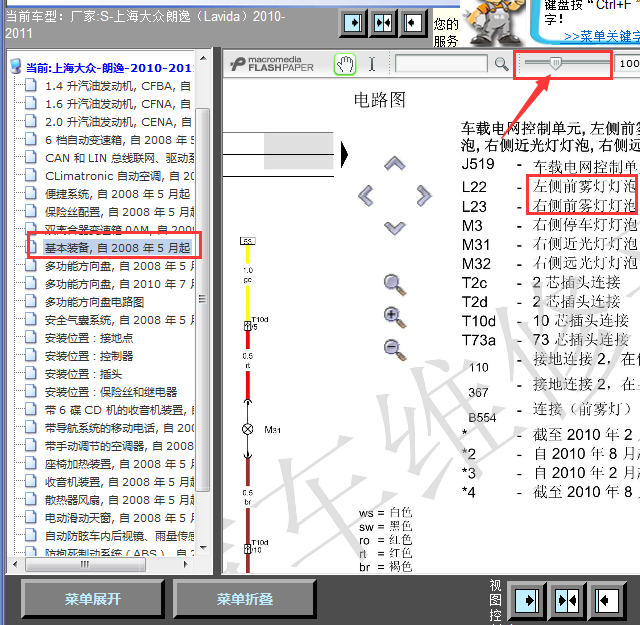Image resolution: width=640 pixels, height=625 pixels.
Task: Click the zoom percentage field showing 100
Action: click(x=627, y=64)
